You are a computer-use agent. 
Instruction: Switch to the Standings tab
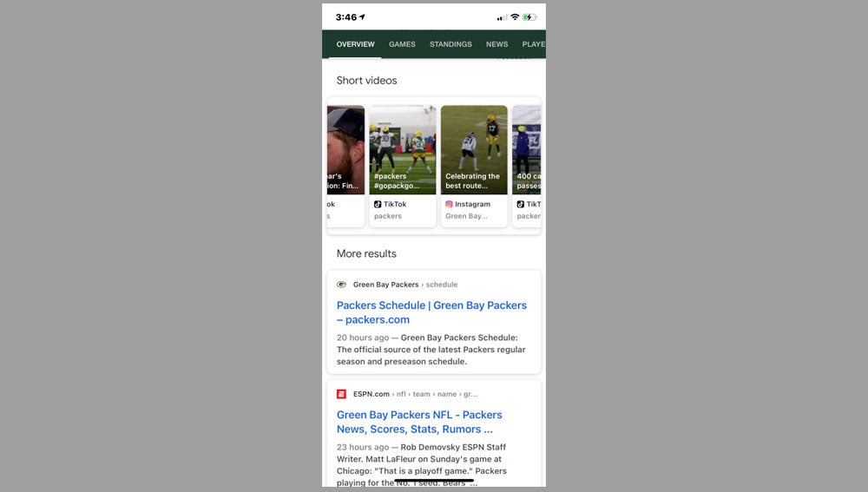click(450, 44)
